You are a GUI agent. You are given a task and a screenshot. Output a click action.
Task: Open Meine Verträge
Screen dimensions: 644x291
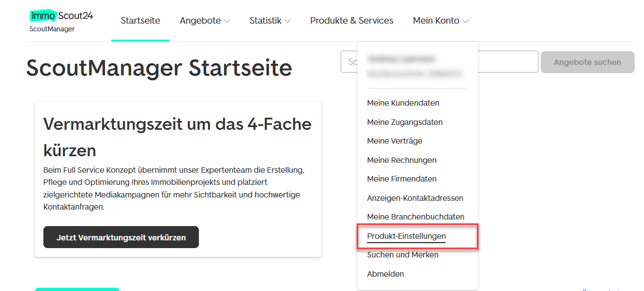coord(395,141)
